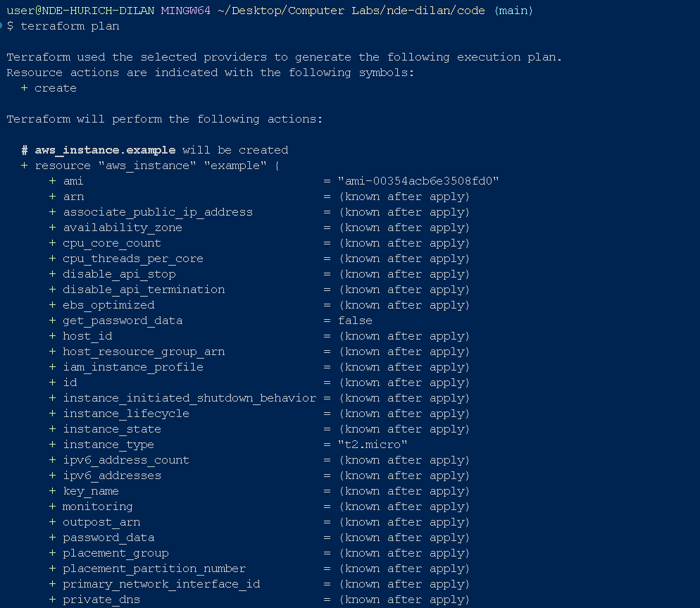Screen dimensions: 700x608
Task: Click the 'ipv6_addresses' attribute
Action: click(x=112, y=476)
